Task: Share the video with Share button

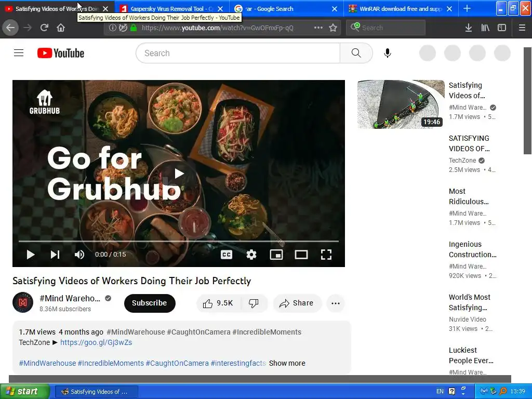Action: click(297, 303)
